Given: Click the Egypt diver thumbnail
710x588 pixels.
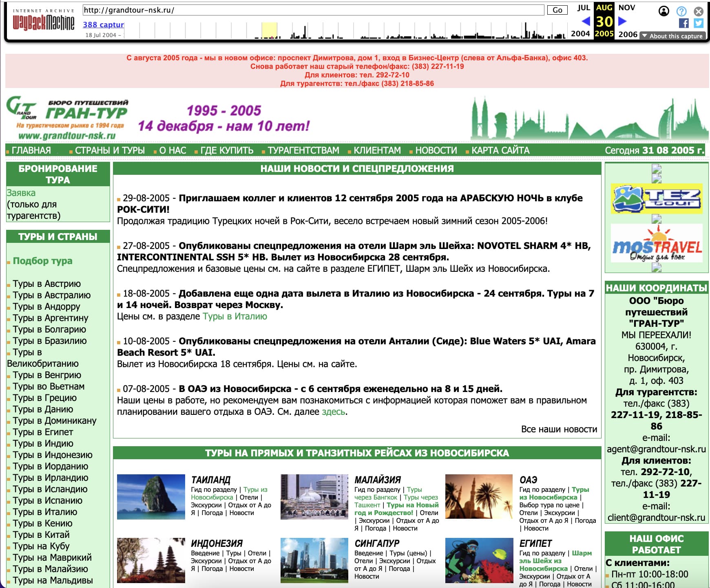Looking at the screenshot, I should [479, 560].
